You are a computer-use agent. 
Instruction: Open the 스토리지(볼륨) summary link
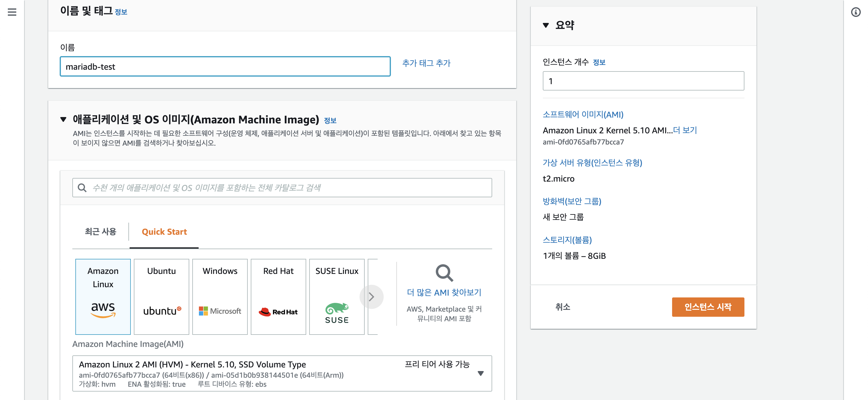[567, 240]
